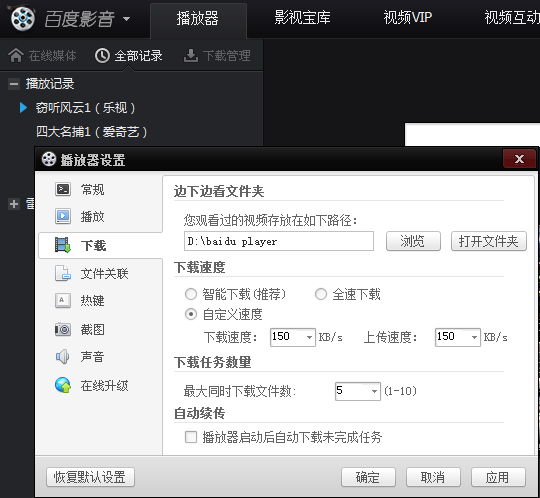The width and height of the screenshot is (540, 498).
Task: Open the 下载速度 KB/s dropdown
Action: 293,337
